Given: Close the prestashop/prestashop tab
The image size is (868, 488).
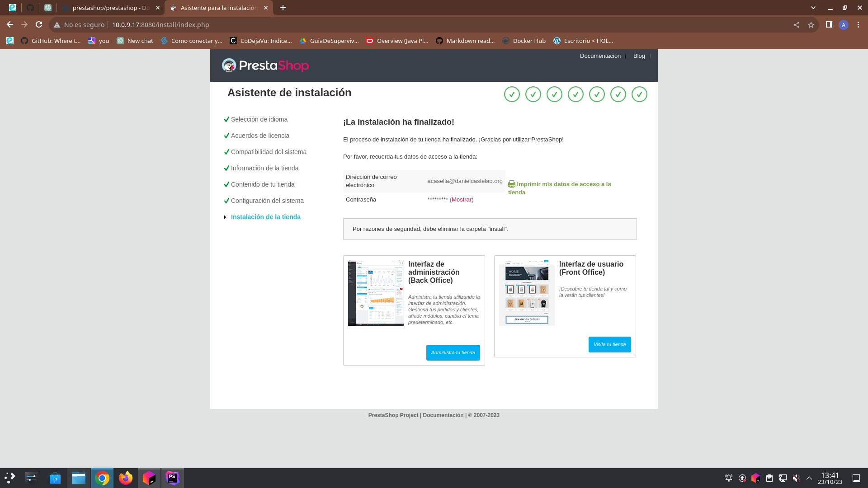Looking at the screenshot, I should 158,8.
